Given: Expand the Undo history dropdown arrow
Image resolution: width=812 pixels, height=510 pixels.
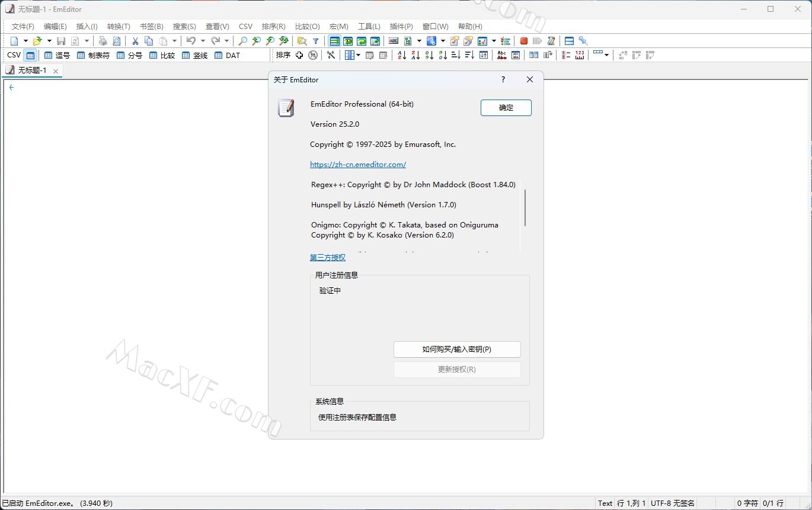Looking at the screenshot, I should (x=203, y=41).
